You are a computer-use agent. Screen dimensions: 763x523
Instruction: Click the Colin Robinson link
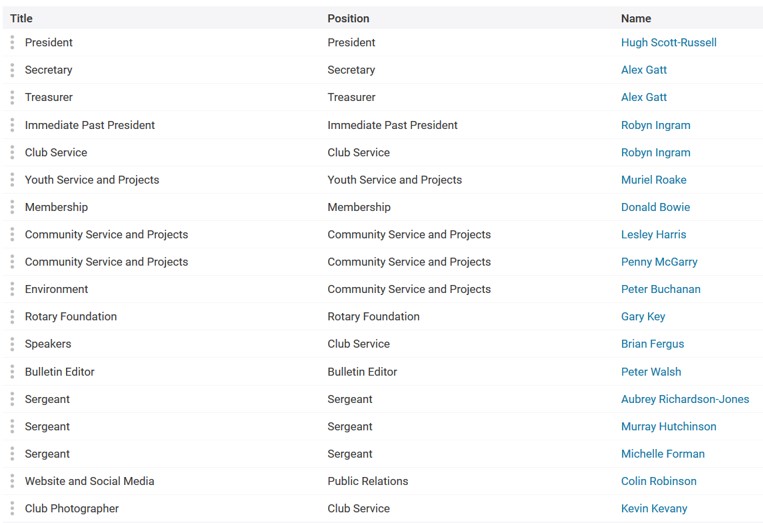[x=658, y=481]
